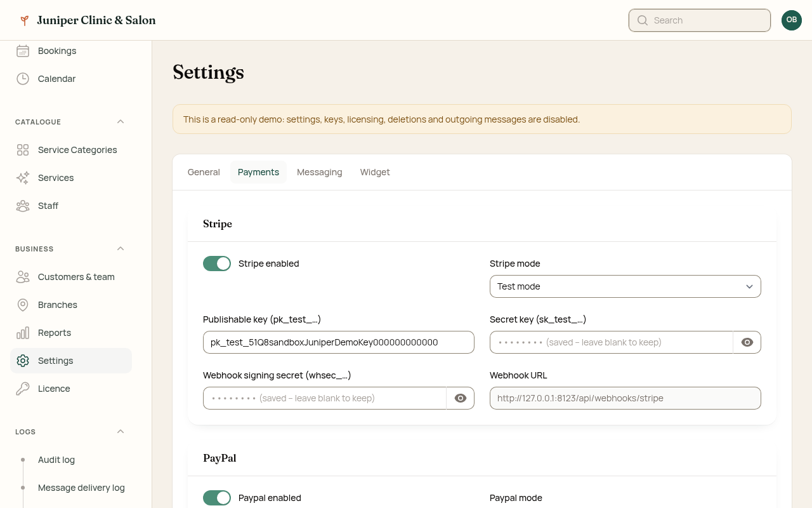The image size is (812, 508).
Task: Open the OB user avatar menu
Action: click(x=792, y=20)
